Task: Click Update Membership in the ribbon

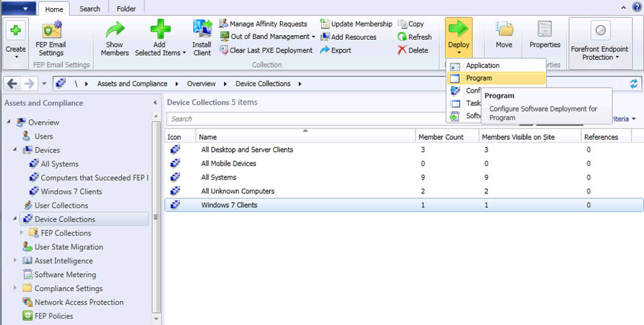Action: tap(356, 24)
